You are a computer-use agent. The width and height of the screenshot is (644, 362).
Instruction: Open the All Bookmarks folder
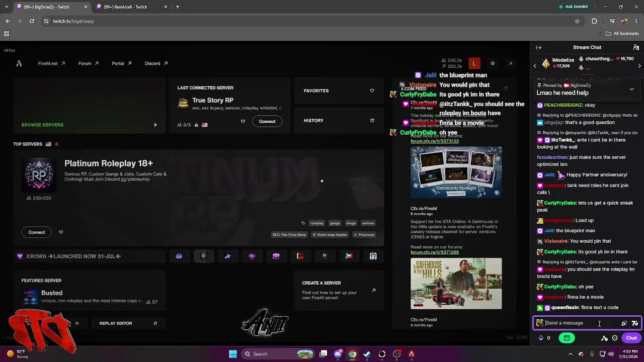click(622, 34)
